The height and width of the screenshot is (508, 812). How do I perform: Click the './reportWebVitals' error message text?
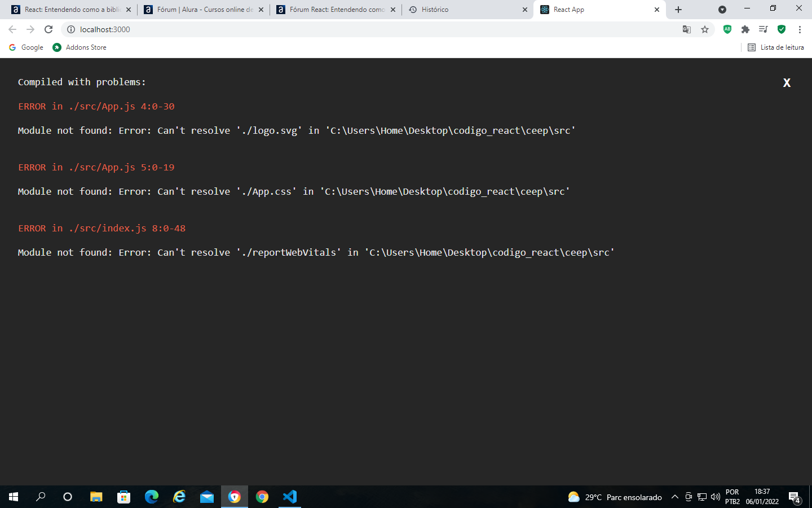316,252
